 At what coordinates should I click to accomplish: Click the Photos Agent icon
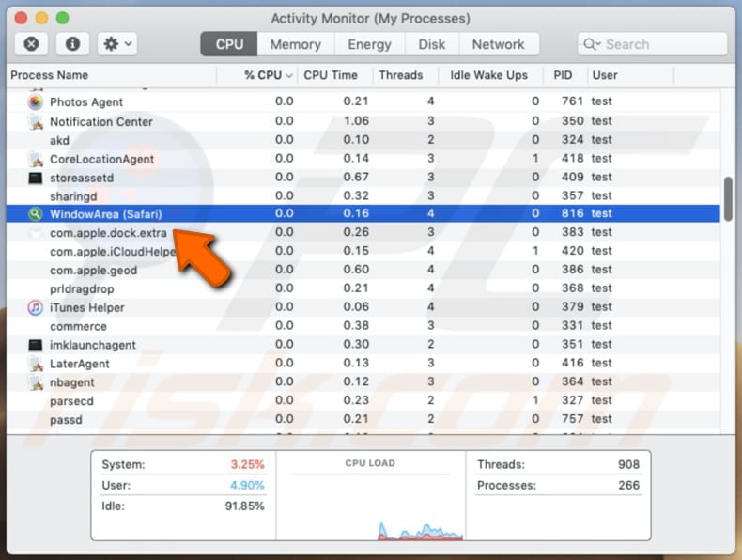[x=36, y=101]
